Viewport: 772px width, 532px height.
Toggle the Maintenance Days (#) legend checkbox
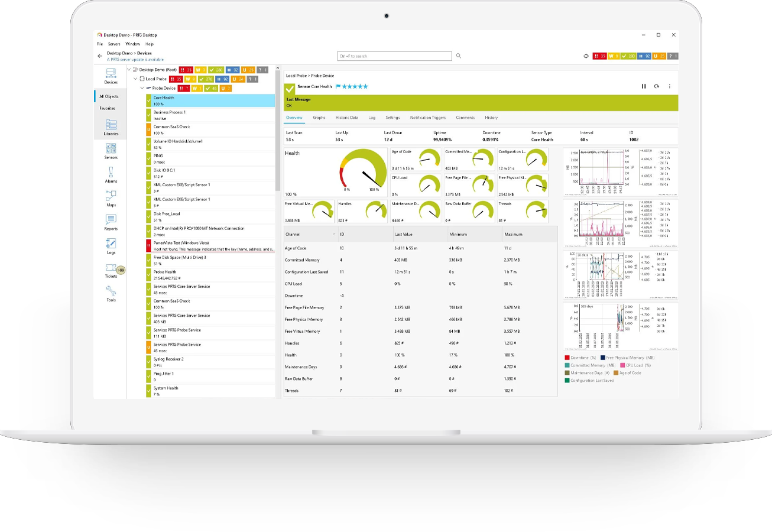click(567, 373)
